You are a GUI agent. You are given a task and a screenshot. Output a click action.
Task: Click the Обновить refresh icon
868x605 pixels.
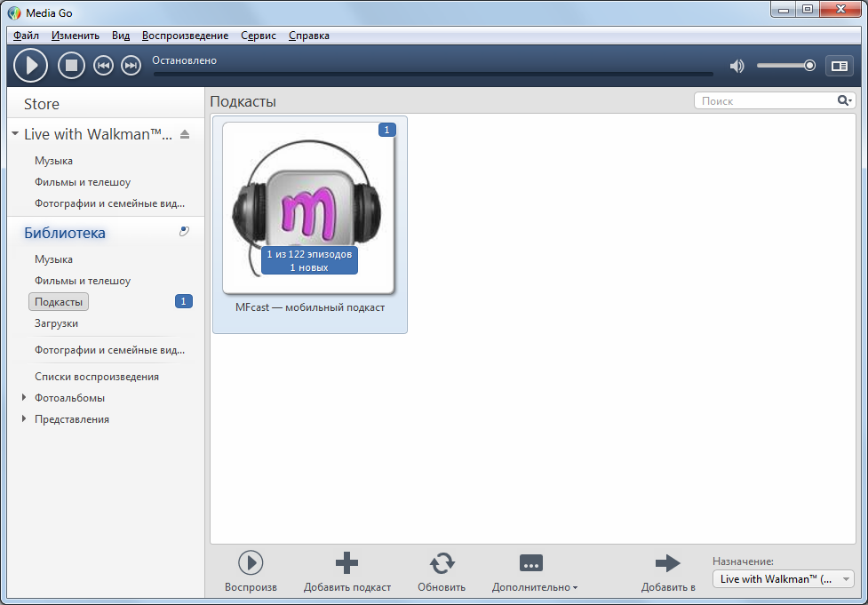pos(442,563)
